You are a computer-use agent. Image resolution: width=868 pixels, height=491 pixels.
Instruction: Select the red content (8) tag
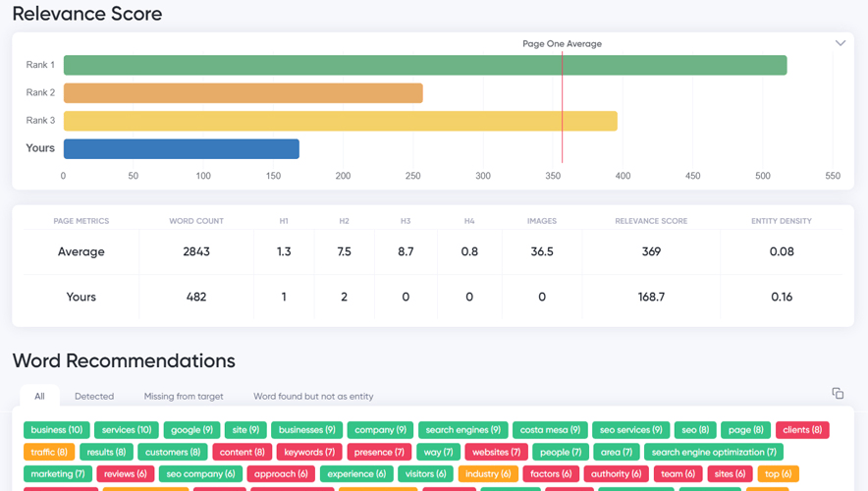click(x=242, y=453)
